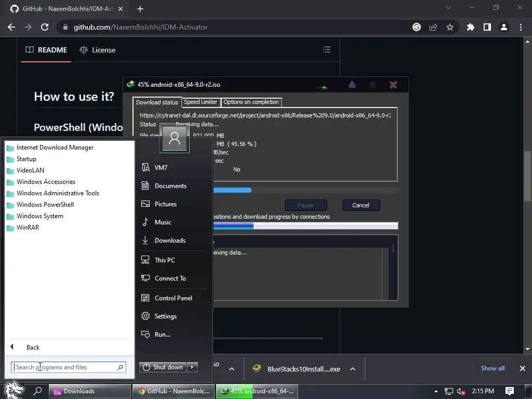The image size is (532, 399).
Task: Open Chrome profile icon
Action: 504,27
